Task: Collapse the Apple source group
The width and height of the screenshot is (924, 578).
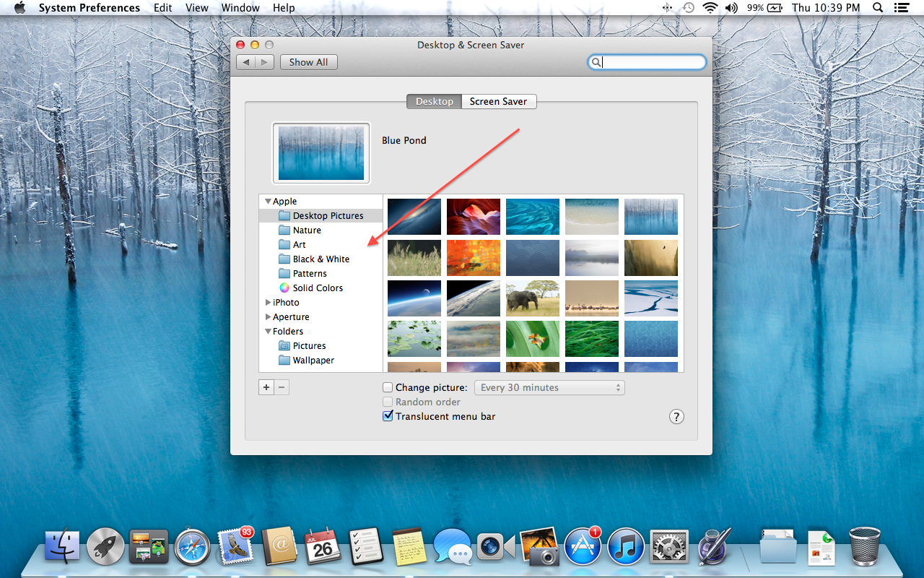Action: (x=268, y=202)
